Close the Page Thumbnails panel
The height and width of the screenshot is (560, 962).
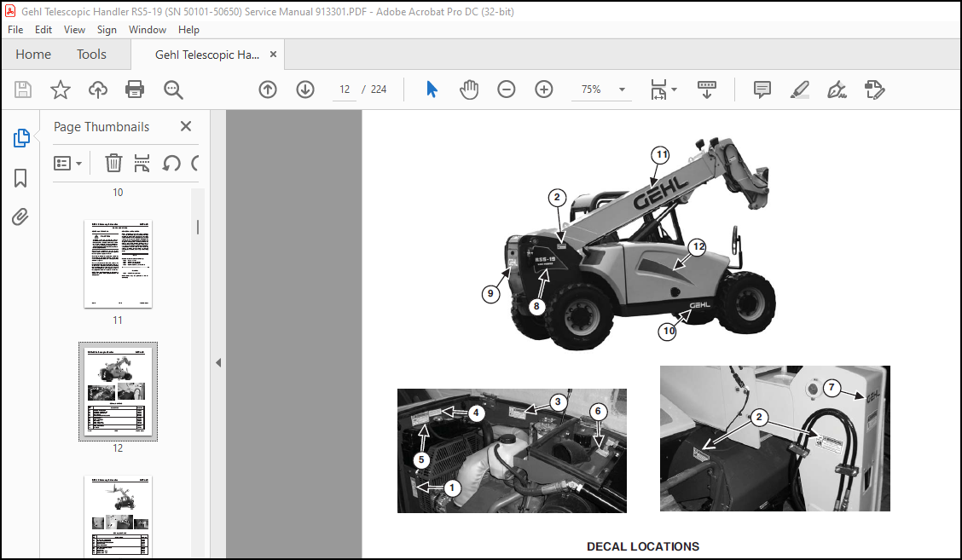pyautogui.click(x=186, y=126)
